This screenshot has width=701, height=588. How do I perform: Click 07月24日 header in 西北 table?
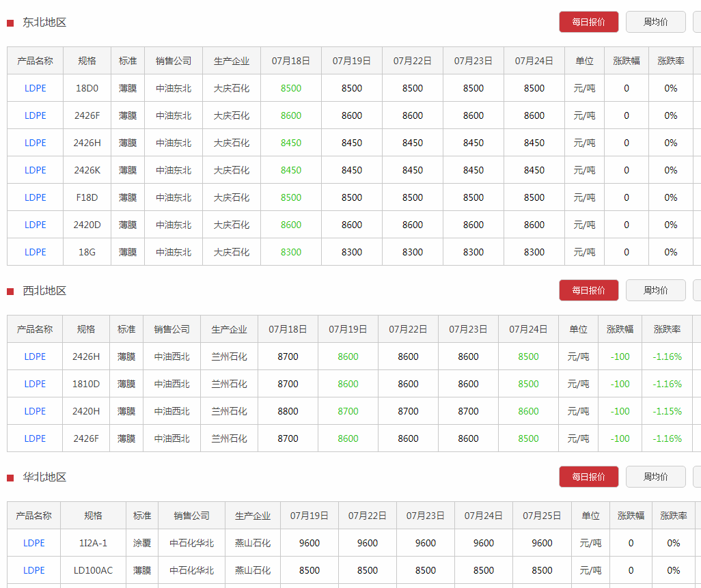[528, 329]
